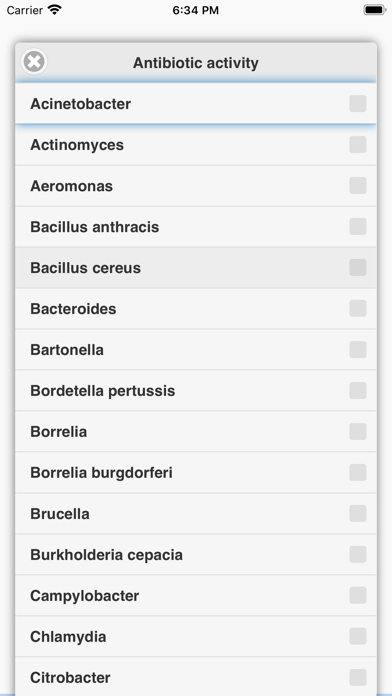Mark the Bacteroides checkbox

358,308
